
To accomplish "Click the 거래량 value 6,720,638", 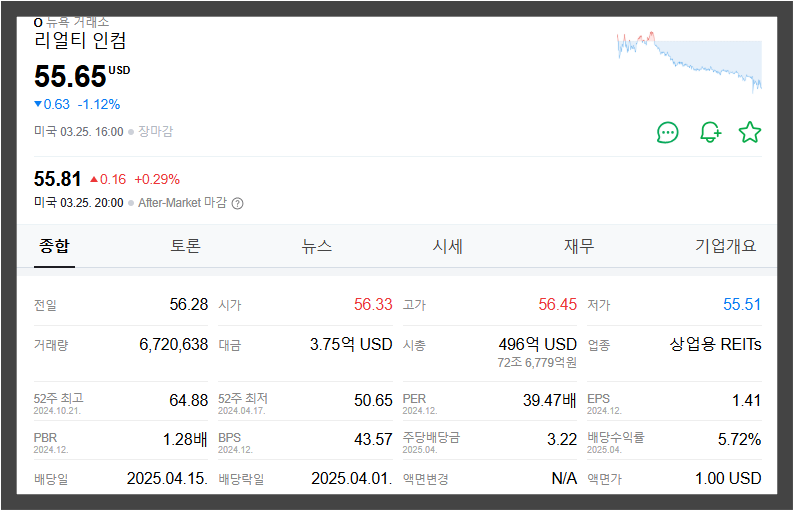I will (x=174, y=344).
